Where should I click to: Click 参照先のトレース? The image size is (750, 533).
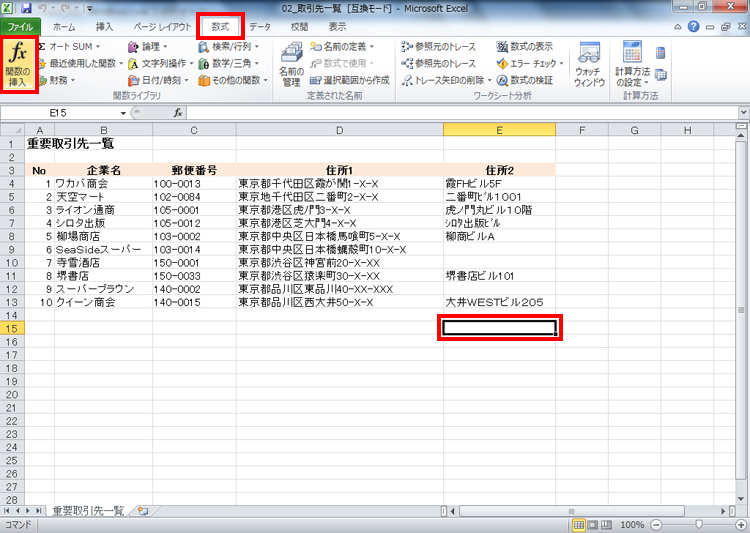point(439,63)
